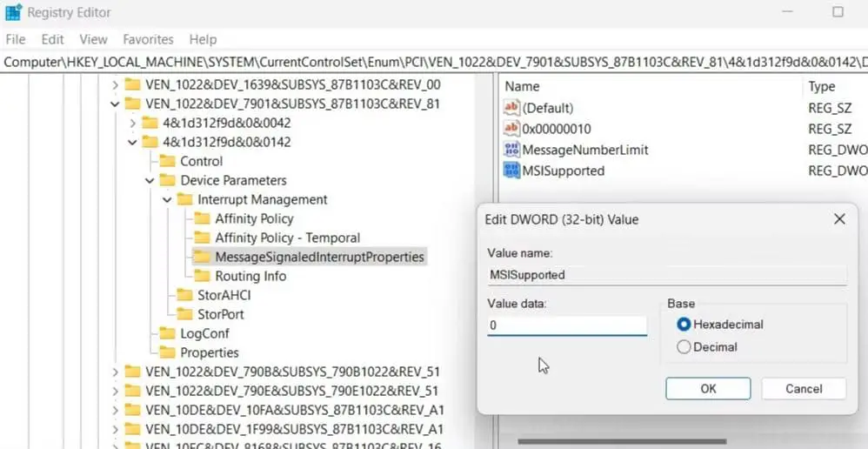The width and height of the screenshot is (868, 449).
Task: Click folder icon of VEN_1022&DEV_790E key
Action: (132, 391)
